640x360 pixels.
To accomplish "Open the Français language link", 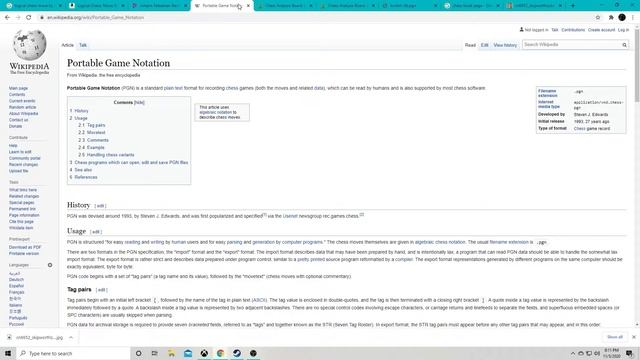I will coord(17,292).
